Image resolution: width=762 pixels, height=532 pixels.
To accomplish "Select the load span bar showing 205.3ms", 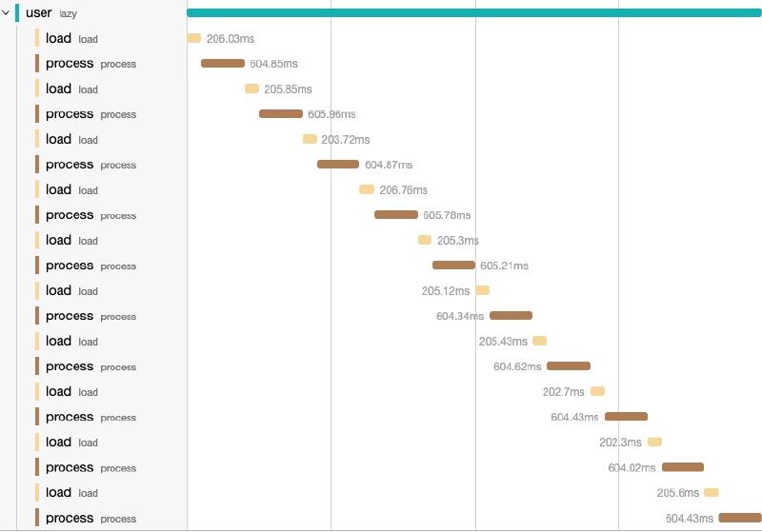I will [425, 240].
